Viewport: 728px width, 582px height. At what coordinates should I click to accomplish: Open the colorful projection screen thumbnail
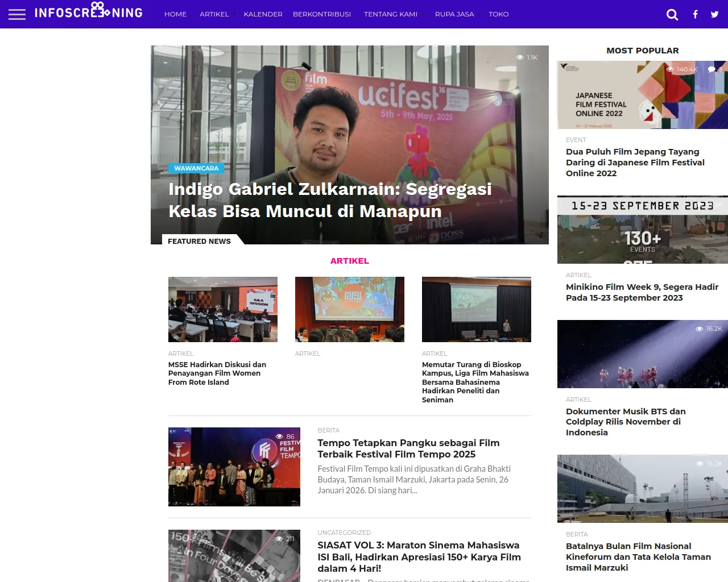350,309
